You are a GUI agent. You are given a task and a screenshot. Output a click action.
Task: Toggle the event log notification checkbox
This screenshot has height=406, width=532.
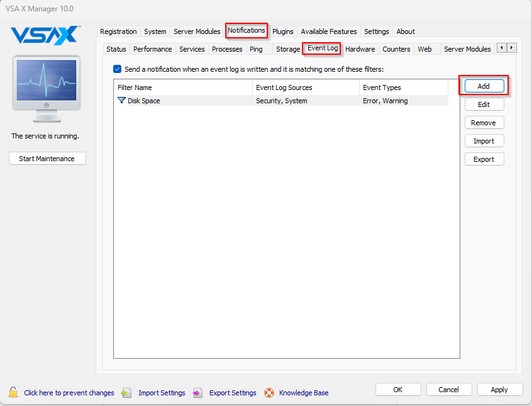117,69
